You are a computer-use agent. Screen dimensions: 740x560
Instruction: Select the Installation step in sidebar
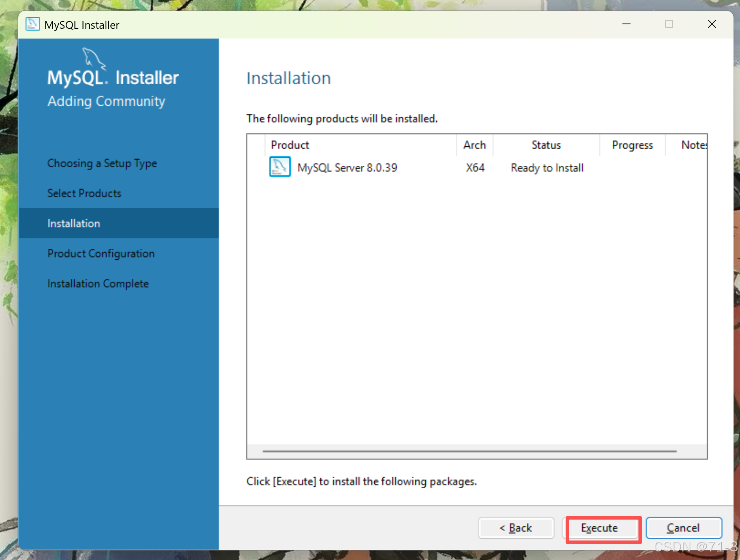[x=119, y=223]
